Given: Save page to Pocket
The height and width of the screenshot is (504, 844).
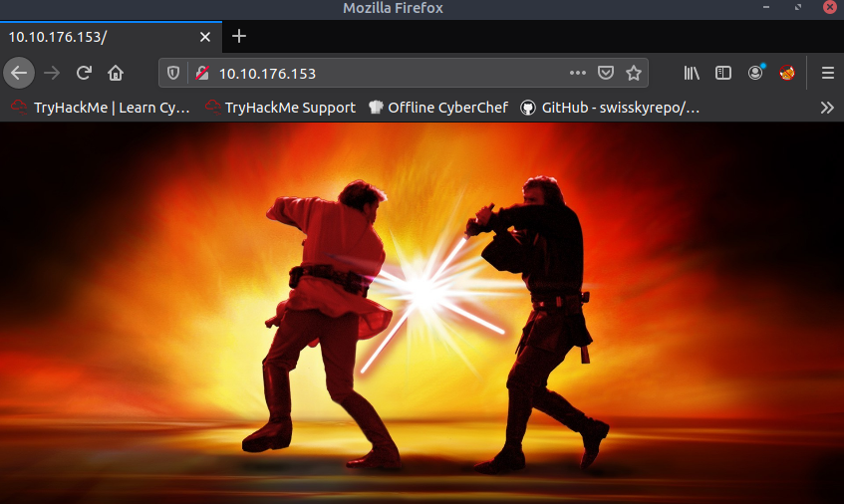Looking at the screenshot, I should coord(606,73).
